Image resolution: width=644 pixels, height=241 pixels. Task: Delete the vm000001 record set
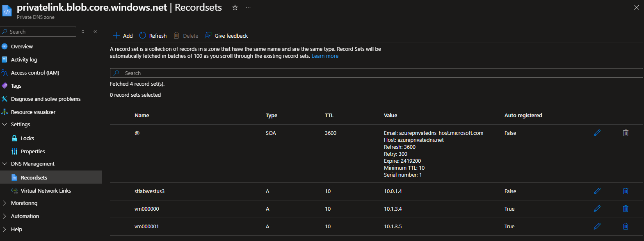pyautogui.click(x=626, y=226)
